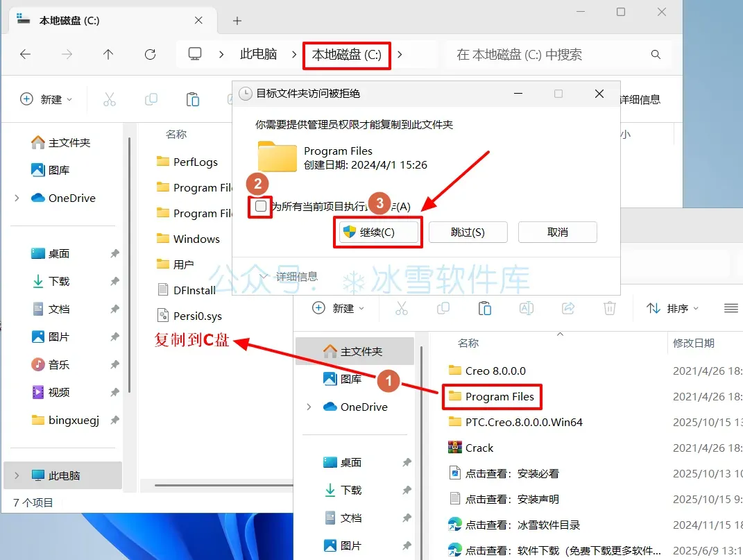Refresh the C: drive window

coord(151,55)
